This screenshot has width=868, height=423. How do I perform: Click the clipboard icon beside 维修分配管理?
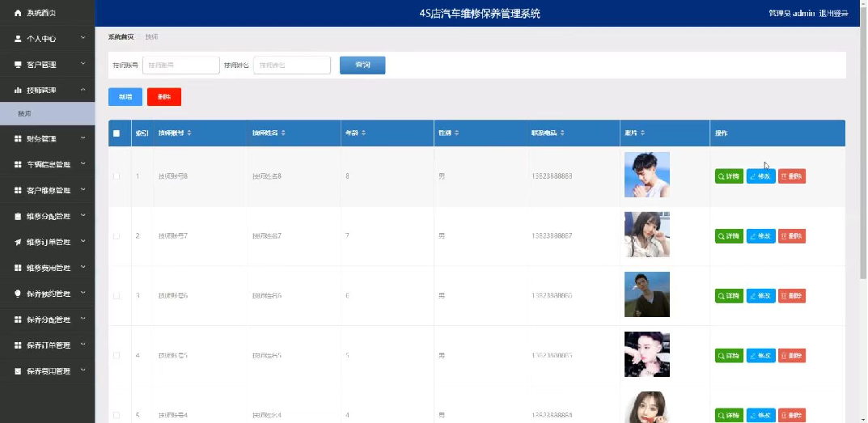[18, 217]
